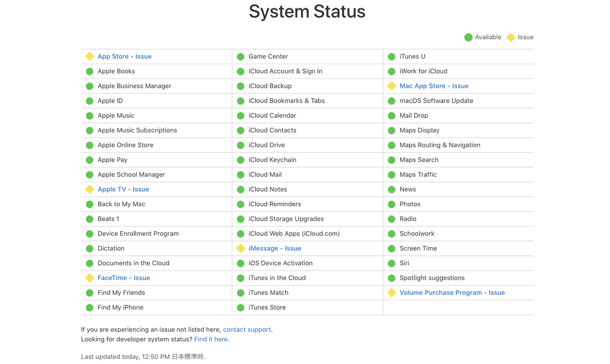Click the green Available legend icon
This screenshot has width=610, height=364.
(468, 37)
